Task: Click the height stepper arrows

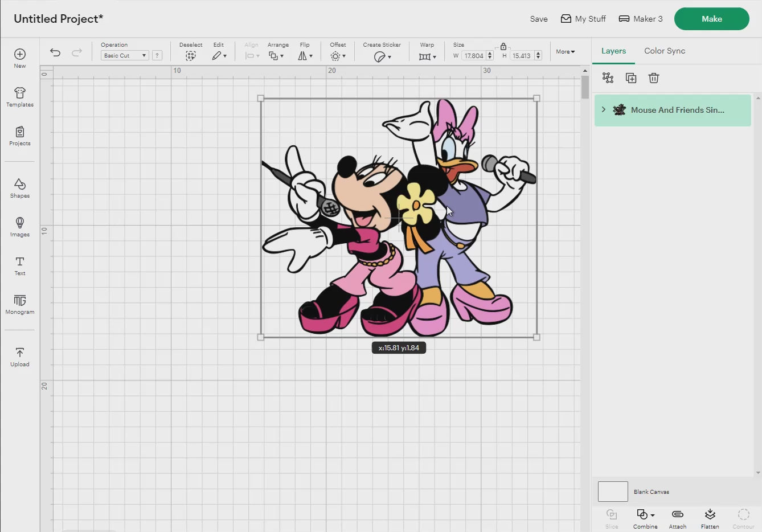Action: click(538, 56)
